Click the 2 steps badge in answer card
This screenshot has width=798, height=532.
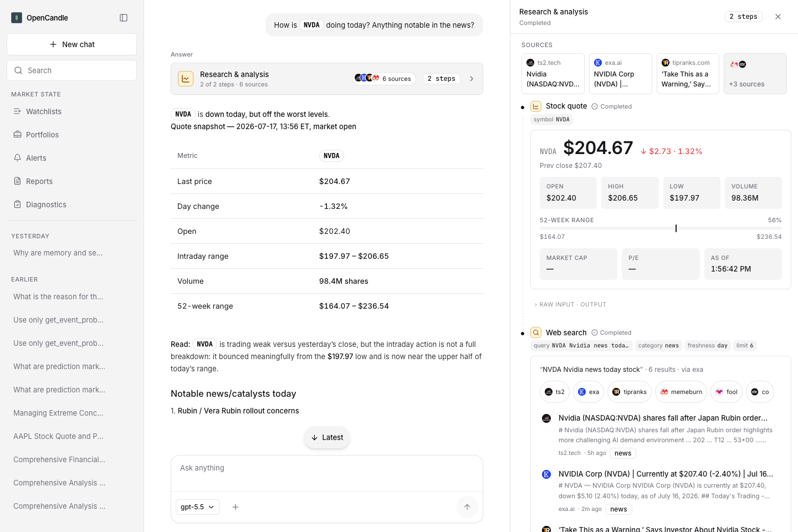pos(442,79)
